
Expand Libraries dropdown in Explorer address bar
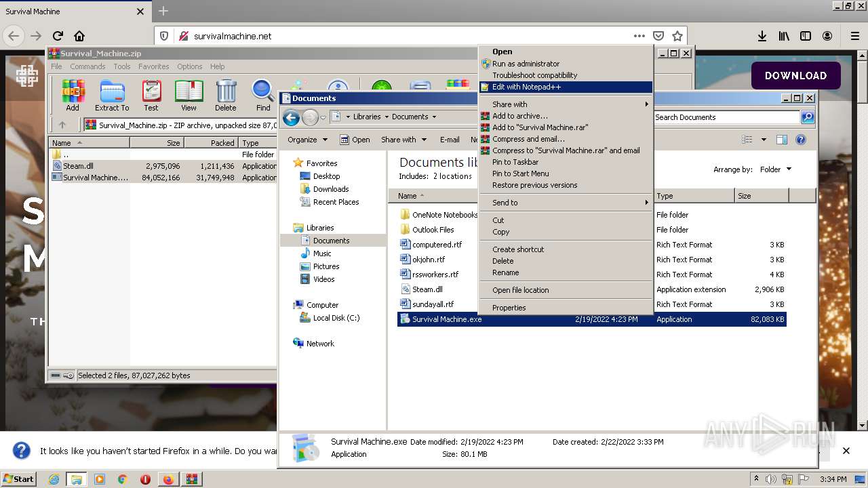(x=387, y=117)
